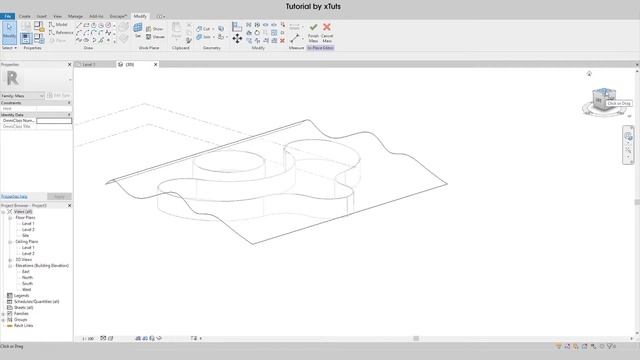The width and height of the screenshot is (640, 360).
Task: Collapse the Constraints section in Properties
Action: tap(69, 103)
